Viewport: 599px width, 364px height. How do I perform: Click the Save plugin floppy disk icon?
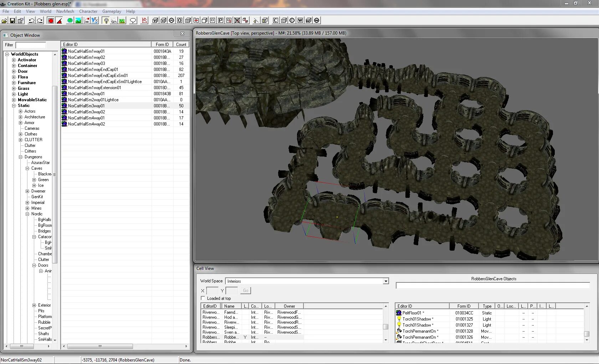pos(12,21)
